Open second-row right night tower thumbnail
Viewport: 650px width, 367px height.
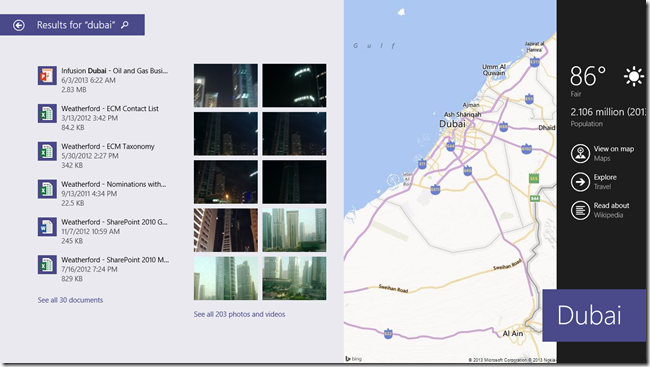pos(294,134)
